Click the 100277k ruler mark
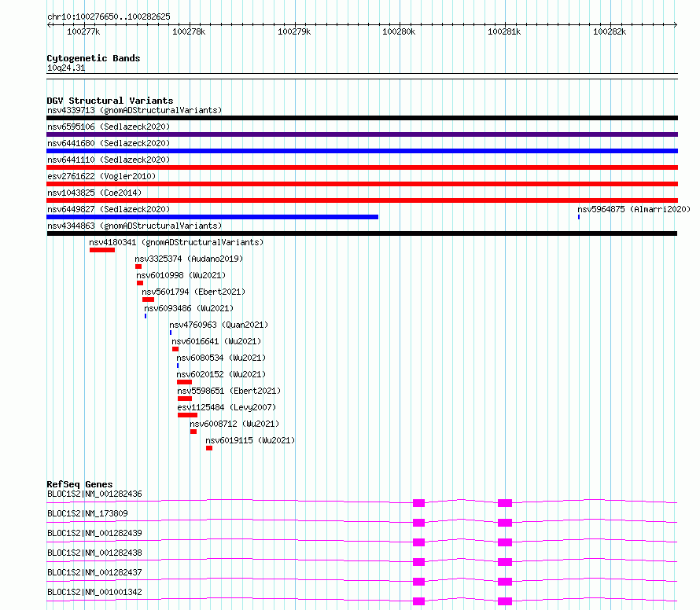 83,31
